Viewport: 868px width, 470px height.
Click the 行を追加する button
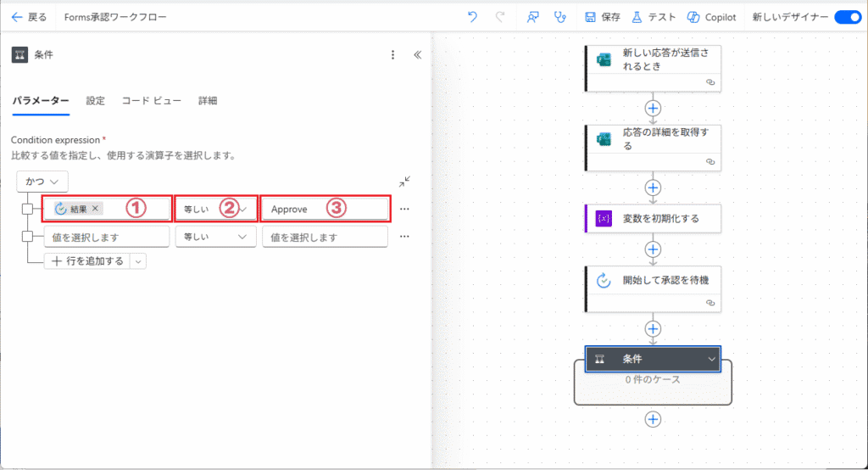pos(87,261)
